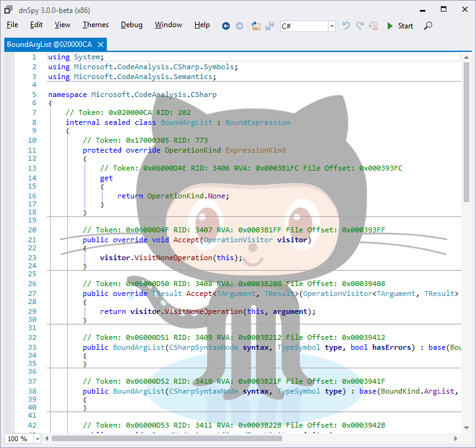Click BoundKind.ArgList on line 38
This screenshot has width=476, height=448.
417,391
